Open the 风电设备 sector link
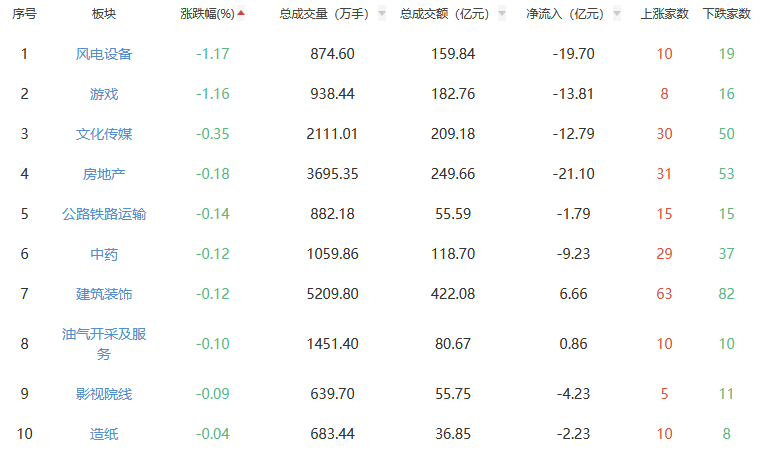Image resolution: width=761 pixels, height=453 pixels. click(103, 53)
